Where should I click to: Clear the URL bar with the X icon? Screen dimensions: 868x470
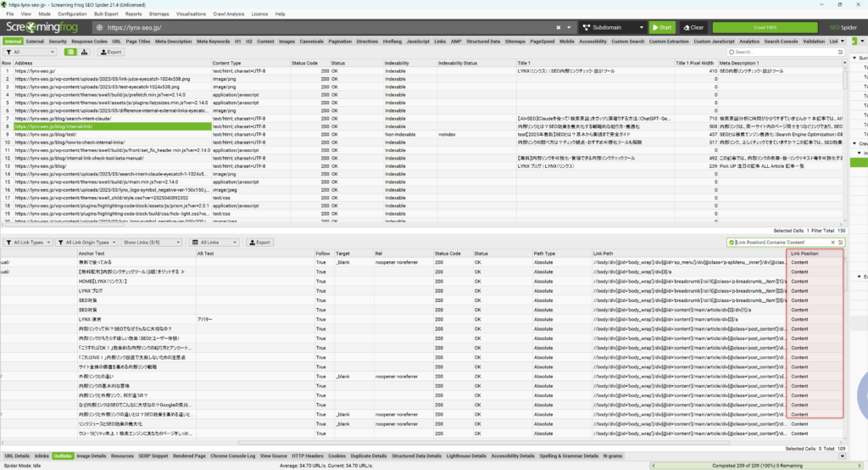(x=557, y=27)
